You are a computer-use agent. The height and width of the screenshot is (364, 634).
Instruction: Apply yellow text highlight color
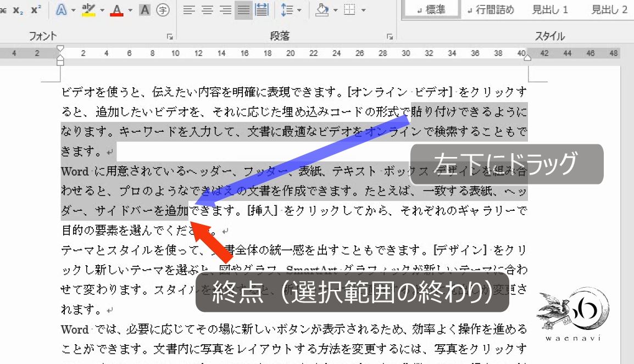click(x=88, y=10)
